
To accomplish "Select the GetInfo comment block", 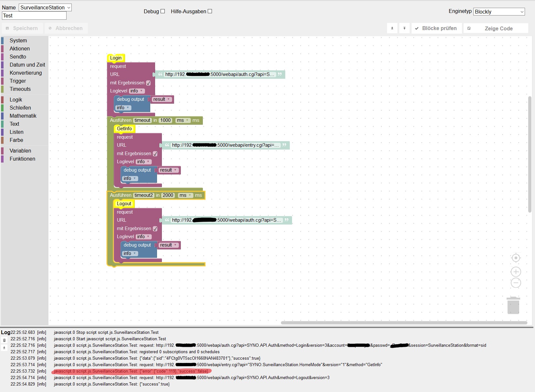I will [x=124, y=129].
